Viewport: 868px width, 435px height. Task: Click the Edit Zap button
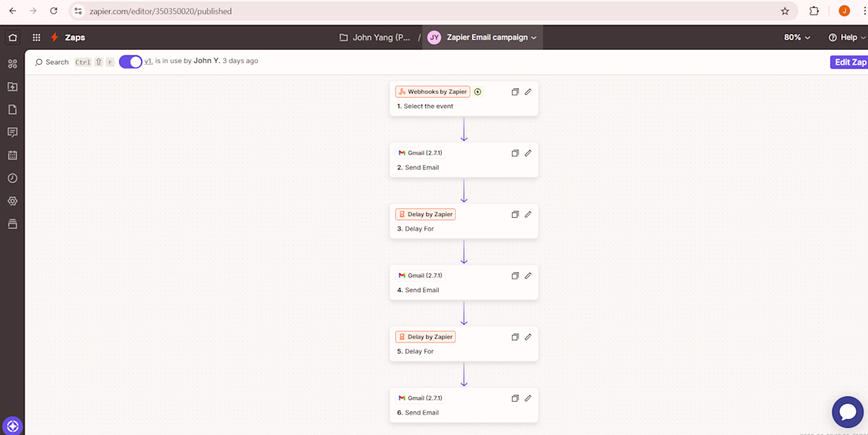pos(849,62)
